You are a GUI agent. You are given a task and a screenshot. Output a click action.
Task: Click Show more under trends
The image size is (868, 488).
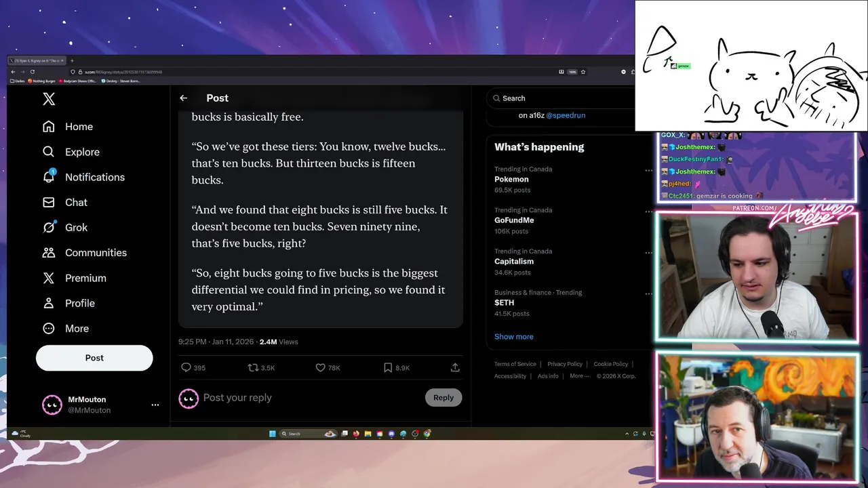(x=513, y=337)
